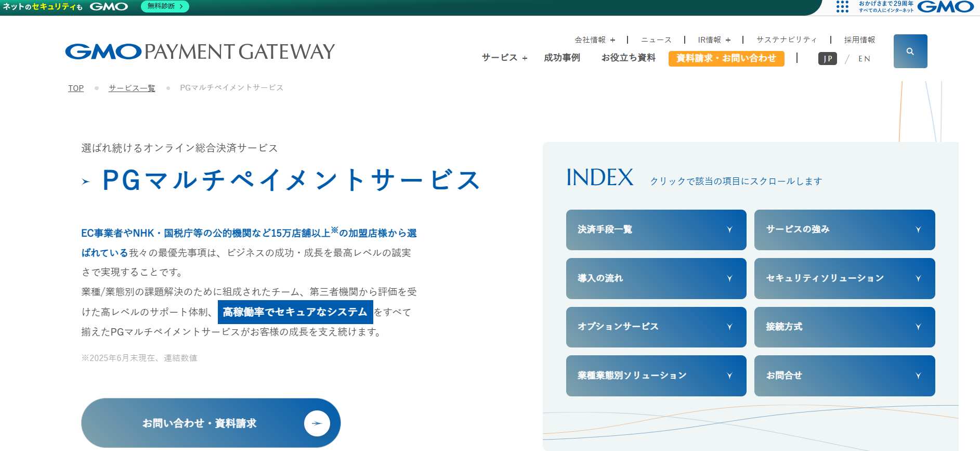The image size is (980, 451).
Task: Open the 成功事例 menu item
Action: pos(561,58)
